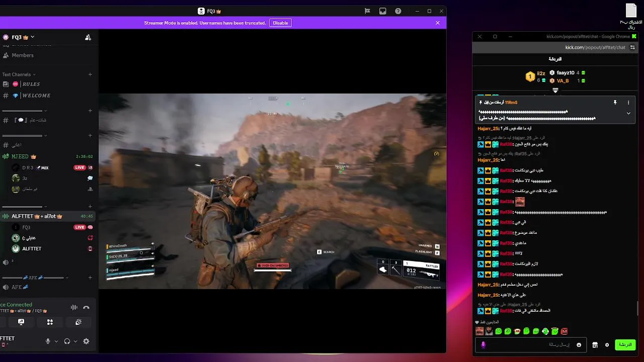This screenshot has height=362, width=644.
Task: Click the emote image sent by Raf35
Action: tap(520, 202)
